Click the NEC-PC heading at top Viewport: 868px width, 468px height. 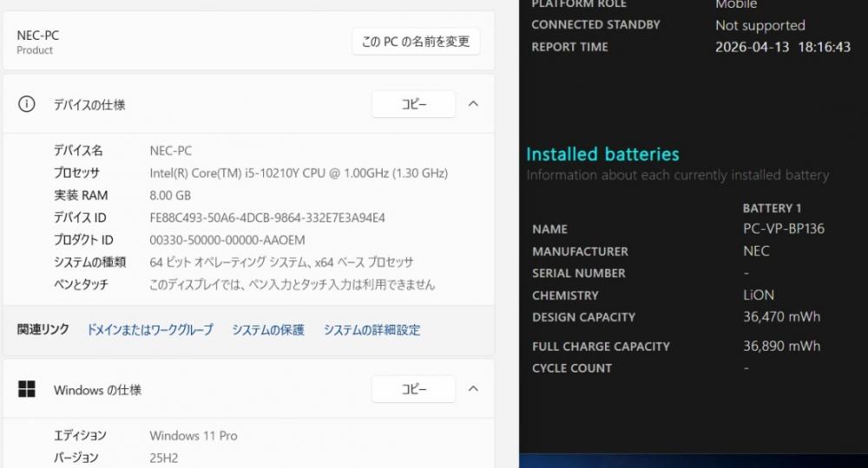click(x=37, y=36)
